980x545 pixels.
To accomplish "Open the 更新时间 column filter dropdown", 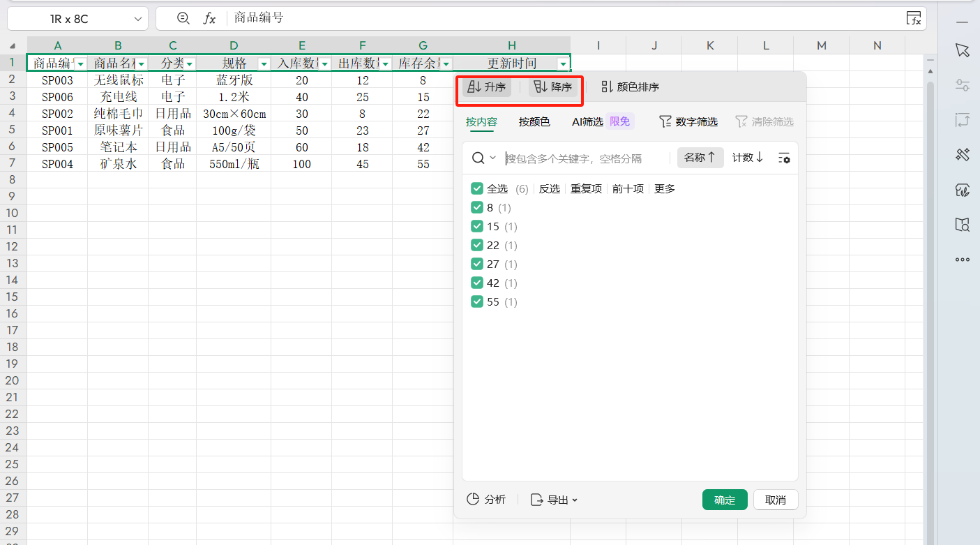I will (x=563, y=63).
